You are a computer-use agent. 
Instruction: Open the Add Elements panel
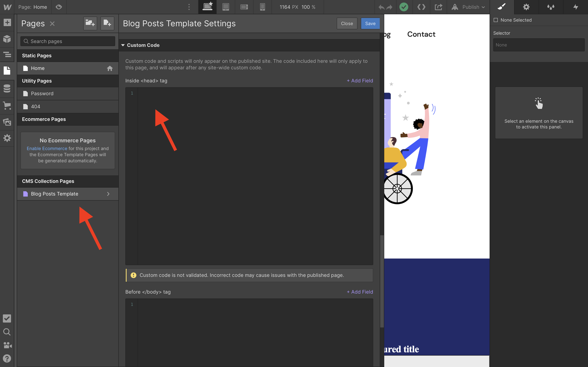(x=7, y=23)
